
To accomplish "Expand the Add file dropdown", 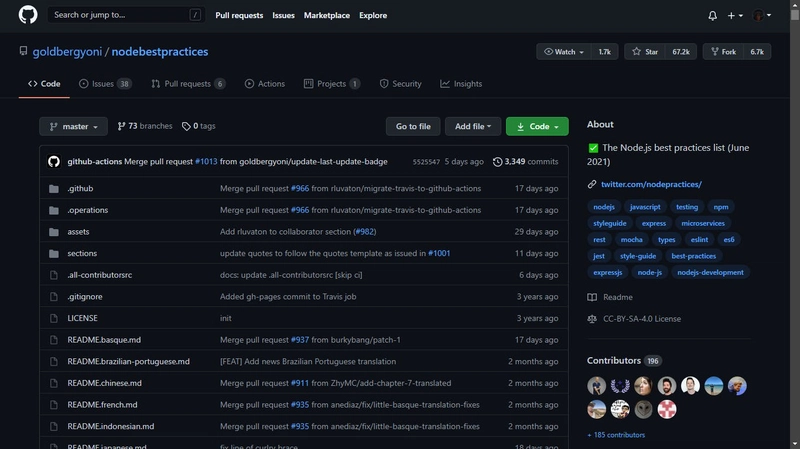I will pos(473,126).
